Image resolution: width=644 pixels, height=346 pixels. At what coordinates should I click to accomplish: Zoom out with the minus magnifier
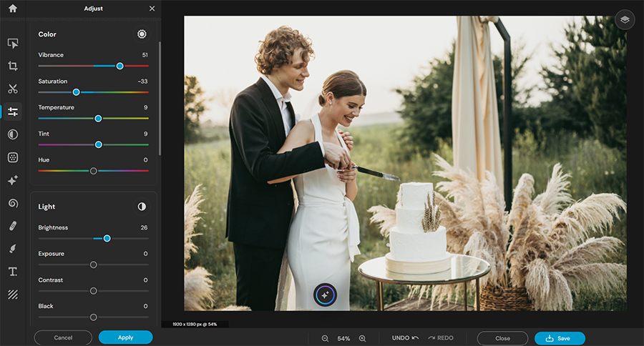pyautogui.click(x=325, y=339)
